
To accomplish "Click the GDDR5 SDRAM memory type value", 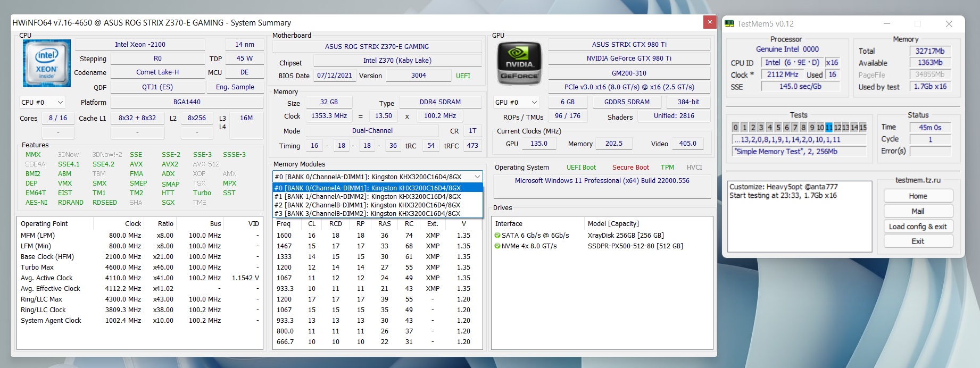I will (627, 102).
